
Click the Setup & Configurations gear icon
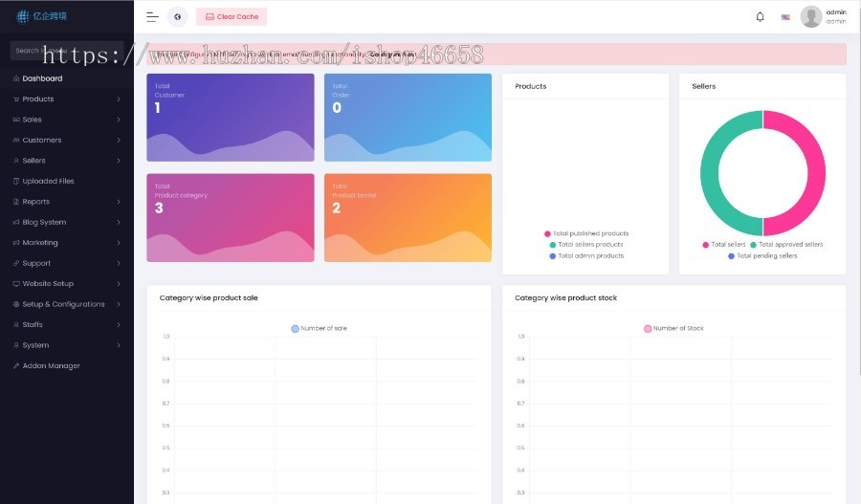click(16, 304)
